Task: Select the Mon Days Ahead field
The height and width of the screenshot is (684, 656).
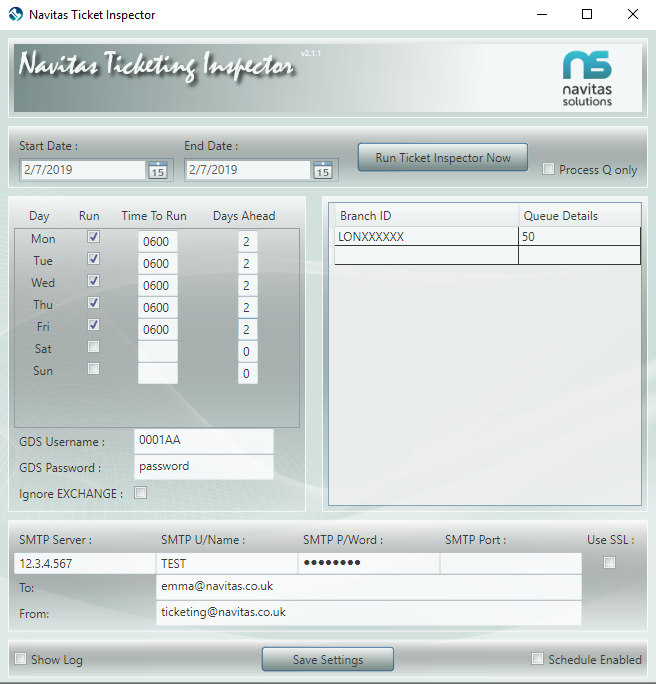Action: click(x=248, y=242)
